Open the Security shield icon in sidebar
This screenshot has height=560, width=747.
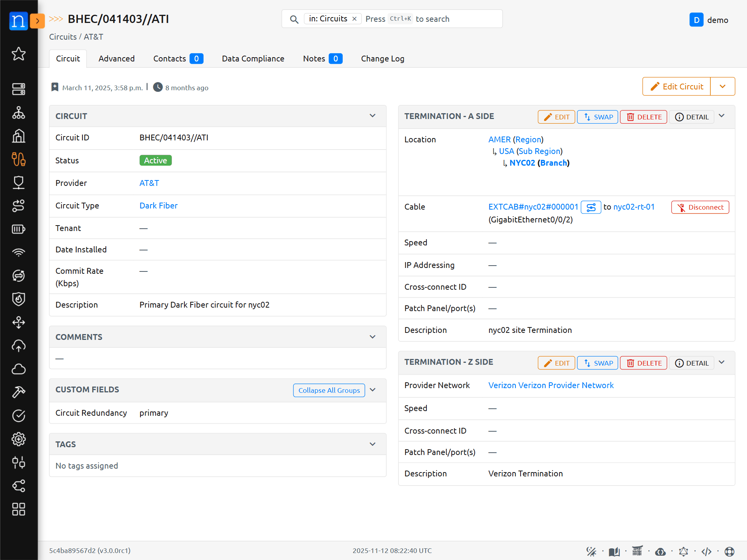[19, 299]
